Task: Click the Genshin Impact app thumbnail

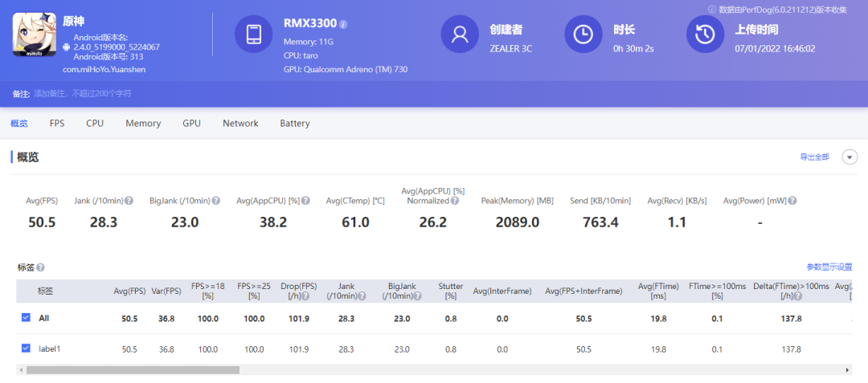Action: (34, 34)
